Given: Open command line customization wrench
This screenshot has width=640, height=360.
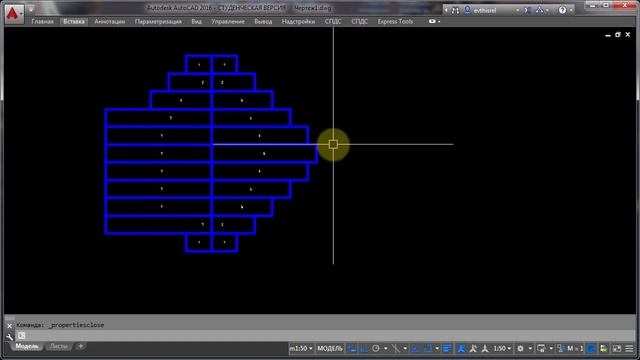Looking at the screenshot, I should tap(9, 336).
